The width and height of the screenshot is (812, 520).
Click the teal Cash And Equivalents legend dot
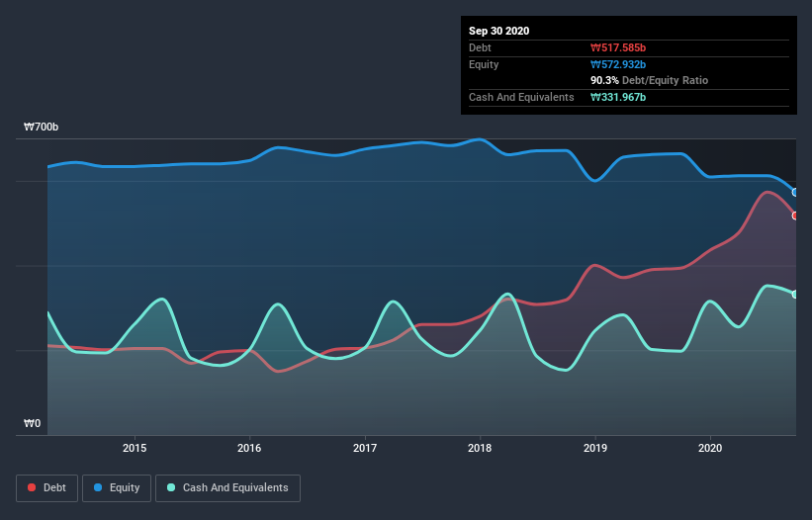(x=171, y=487)
